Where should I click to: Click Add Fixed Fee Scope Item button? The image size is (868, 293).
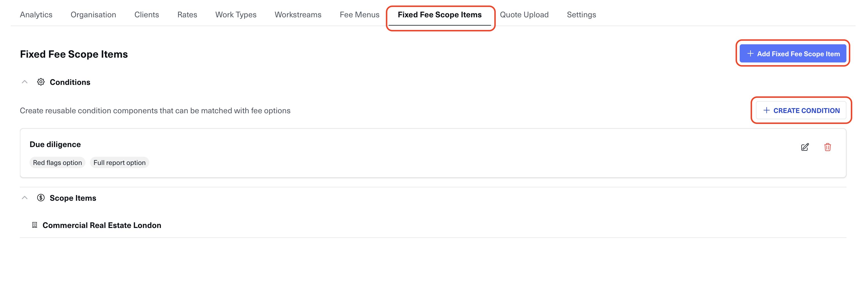click(x=792, y=54)
